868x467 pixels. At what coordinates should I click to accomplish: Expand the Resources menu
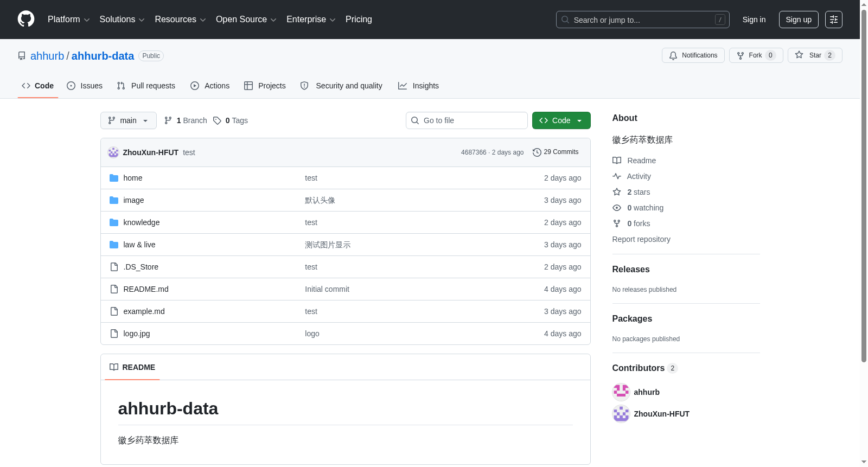pyautogui.click(x=180, y=20)
